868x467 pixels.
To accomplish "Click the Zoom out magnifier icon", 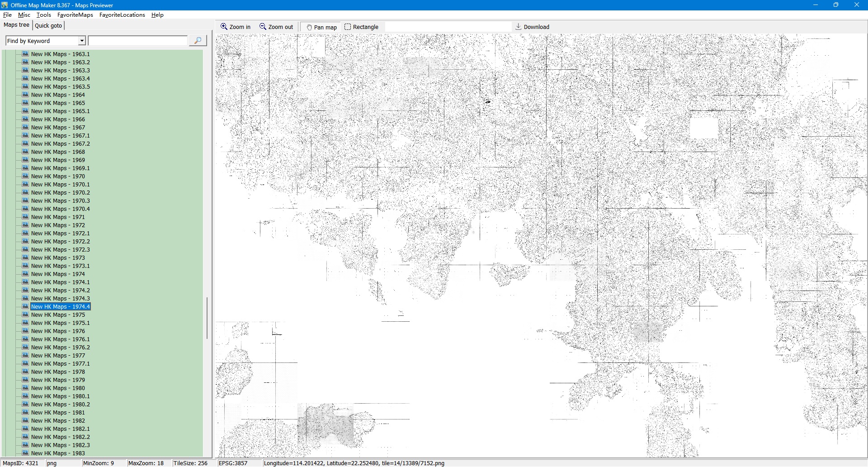I will pos(263,27).
